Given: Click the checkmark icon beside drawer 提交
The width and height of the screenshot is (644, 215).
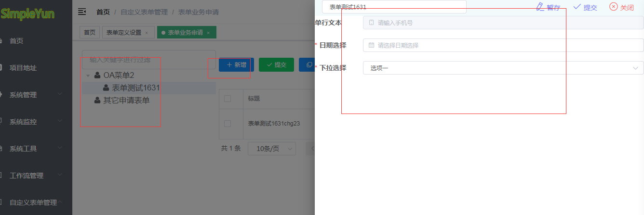Looking at the screenshot, I should (x=577, y=6).
